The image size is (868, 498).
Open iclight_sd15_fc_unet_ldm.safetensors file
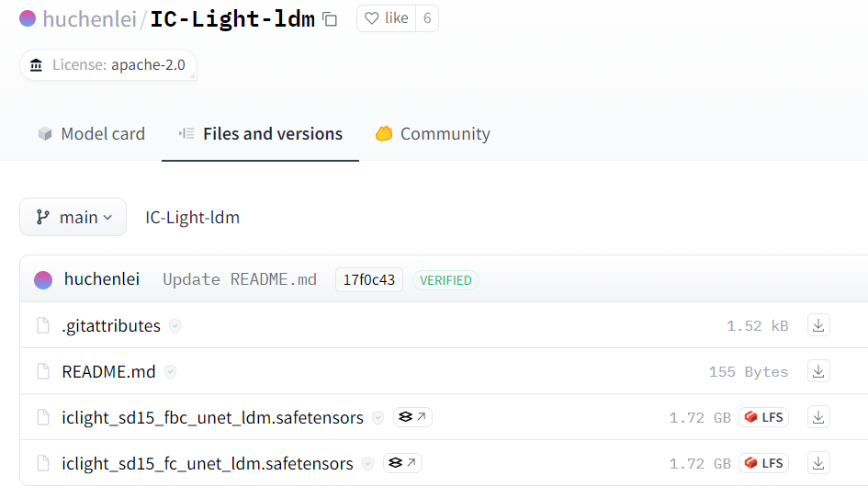pos(208,464)
